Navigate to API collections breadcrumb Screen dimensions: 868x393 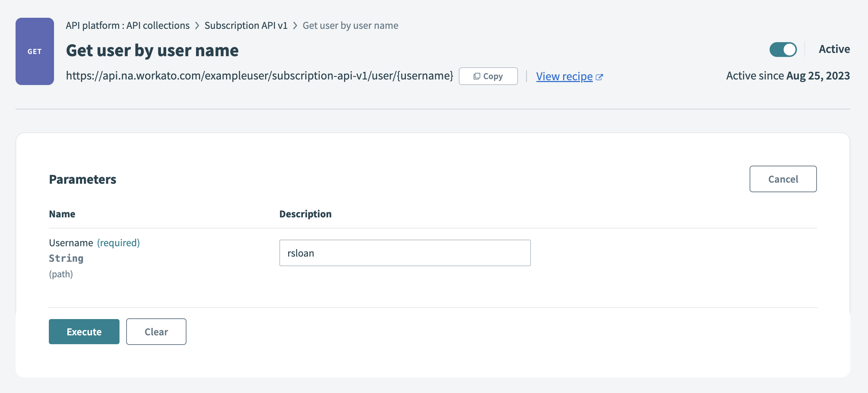coord(158,25)
